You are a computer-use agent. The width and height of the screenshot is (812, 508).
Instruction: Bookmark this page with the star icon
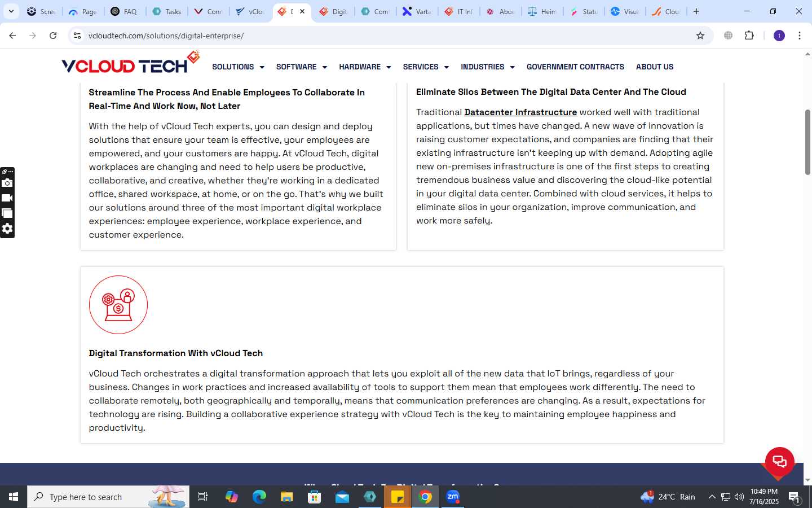pyautogui.click(x=700, y=36)
